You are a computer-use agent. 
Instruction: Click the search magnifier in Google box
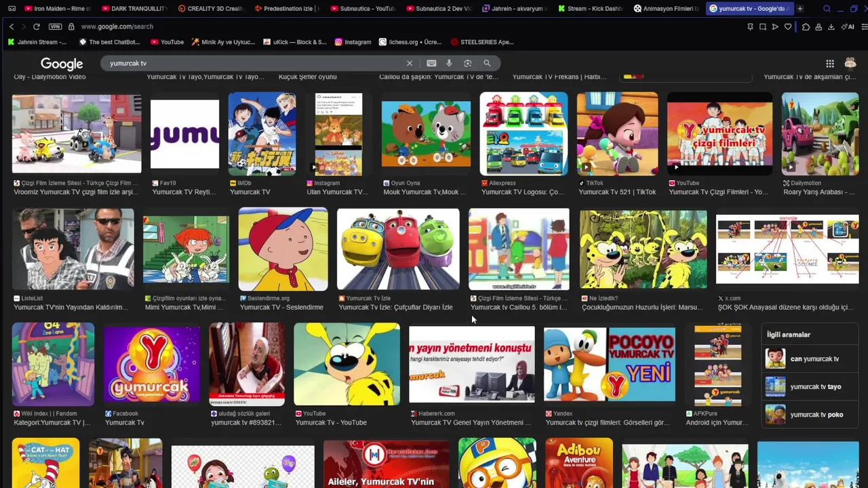tap(487, 63)
